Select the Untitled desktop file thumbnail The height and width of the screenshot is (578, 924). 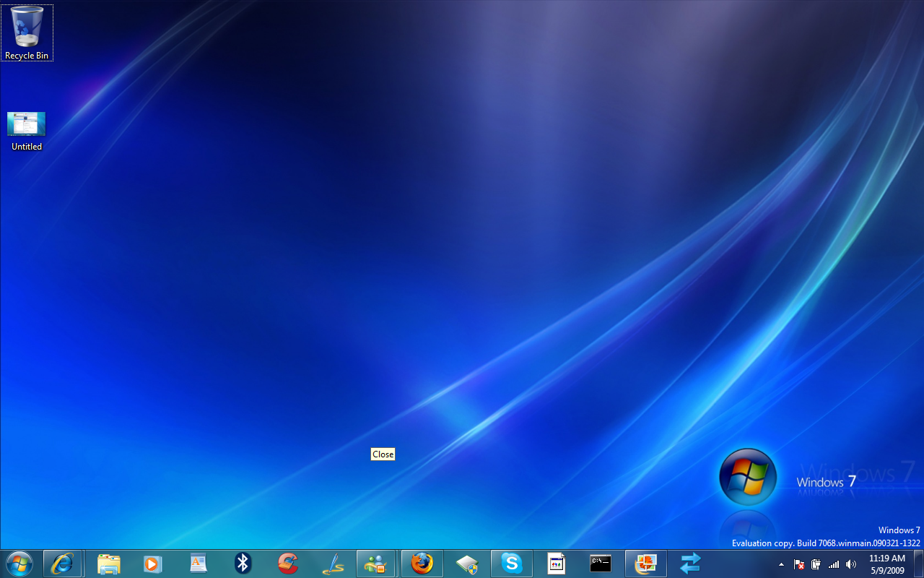click(27, 124)
